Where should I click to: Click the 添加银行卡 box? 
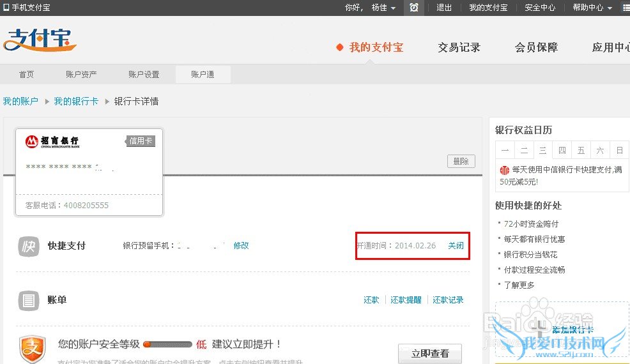coord(562,330)
